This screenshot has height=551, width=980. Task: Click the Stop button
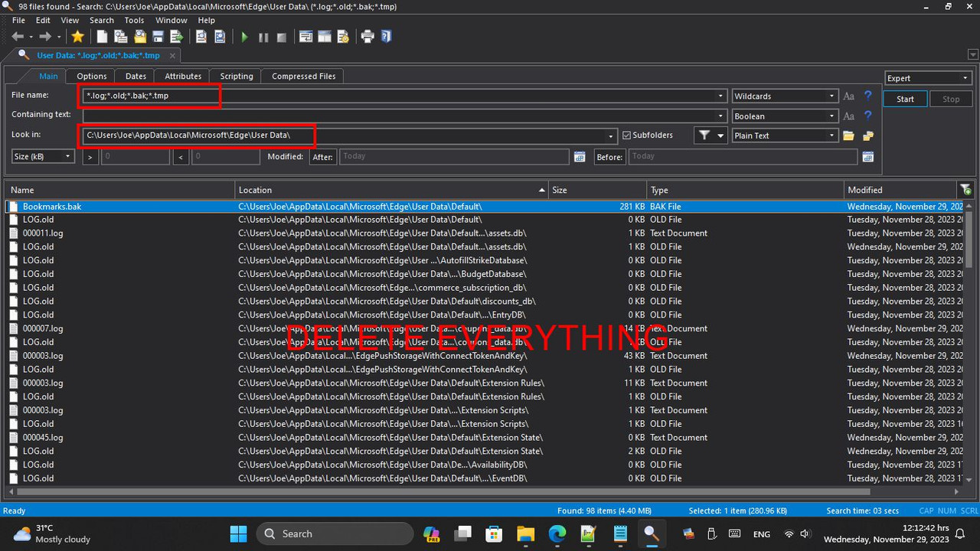point(951,99)
